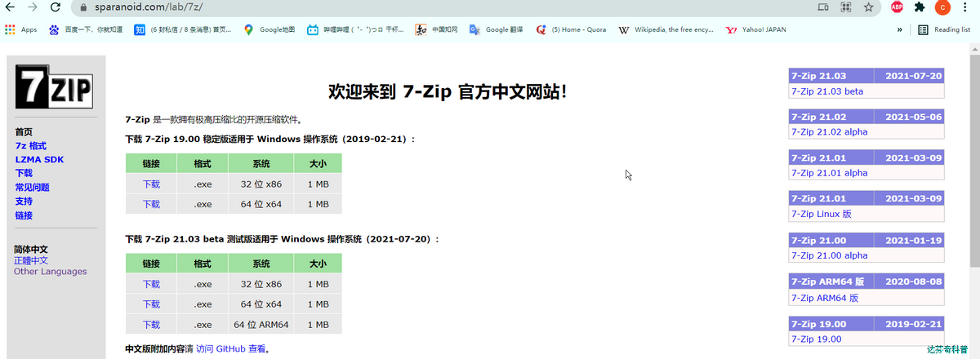Viewport: 980px width, 359px height.
Task: Open the Baidu bookmark
Action: click(x=86, y=29)
